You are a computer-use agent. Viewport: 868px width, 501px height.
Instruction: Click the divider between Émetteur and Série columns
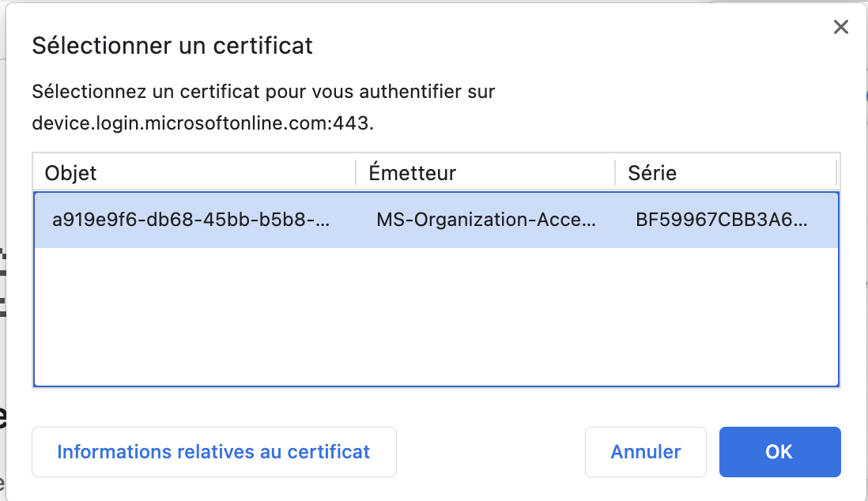[615, 172]
